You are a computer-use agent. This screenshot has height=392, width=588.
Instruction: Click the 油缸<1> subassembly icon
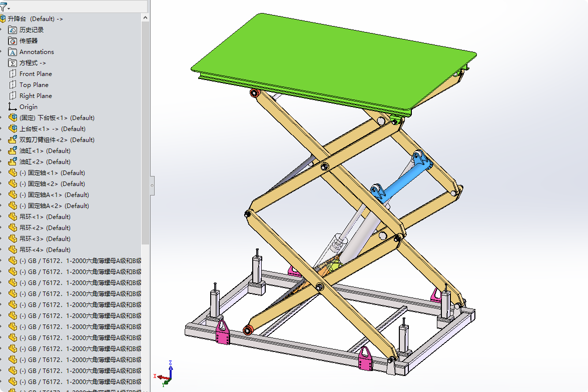tap(13, 150)
